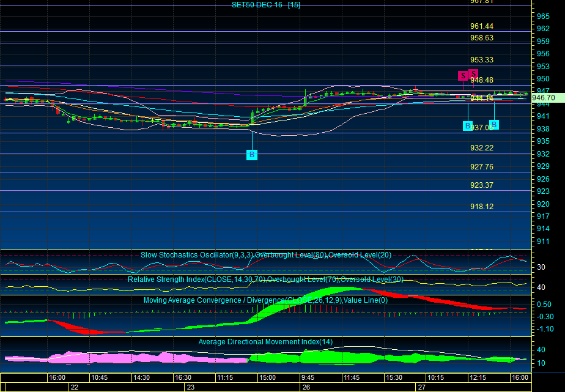Screen dimensions: 565x392
Task: Click the 920 price axis value
Action: click(543, 204)
